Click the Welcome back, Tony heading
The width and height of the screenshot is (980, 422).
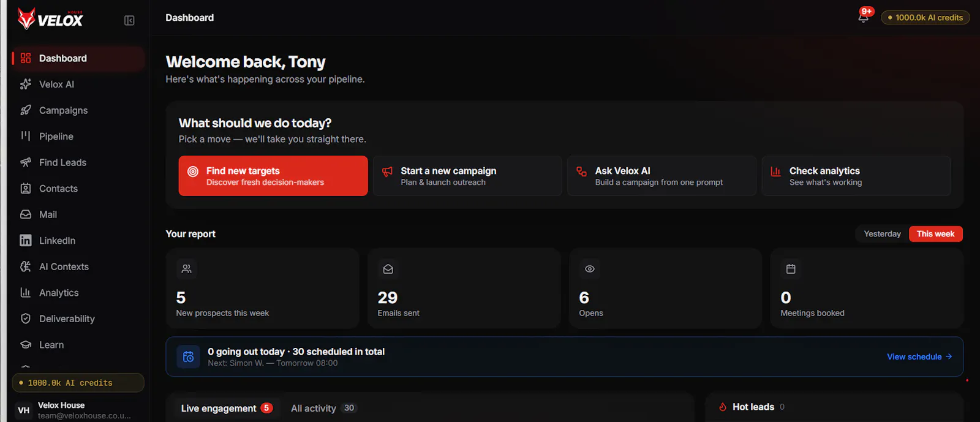pos(246,62)
